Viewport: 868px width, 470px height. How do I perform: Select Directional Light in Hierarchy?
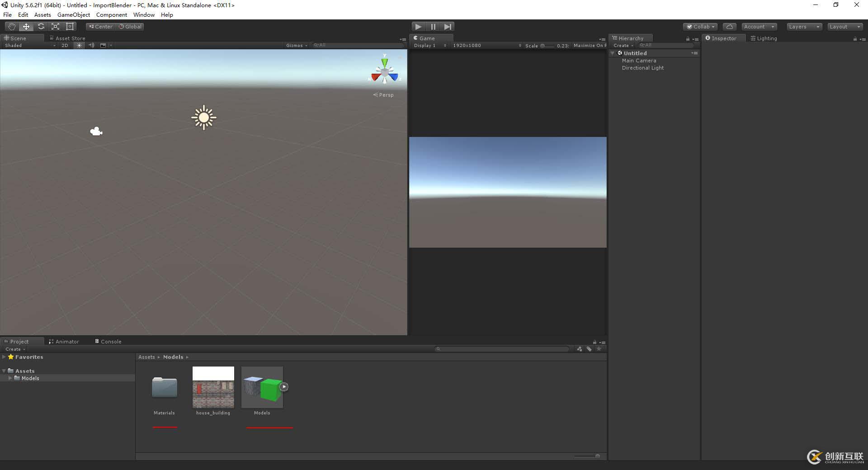(x=642, y=68)
